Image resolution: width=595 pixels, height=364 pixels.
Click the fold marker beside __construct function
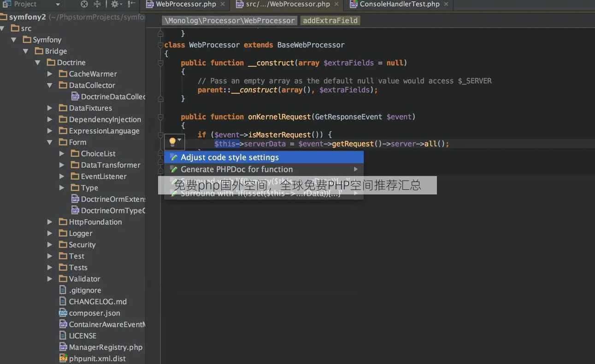pos(160,63)
